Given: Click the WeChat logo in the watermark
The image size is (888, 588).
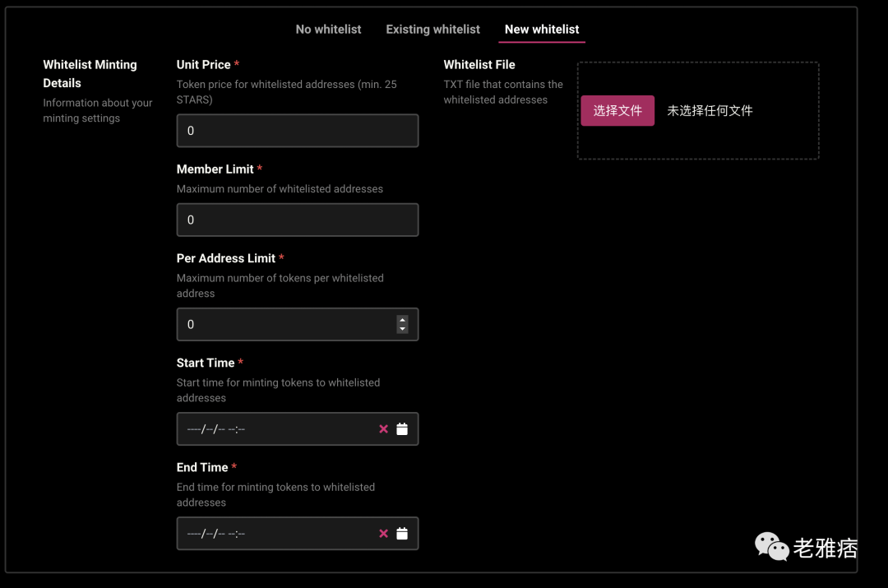Looking at the screenshot, I should (x=771, y=546).
